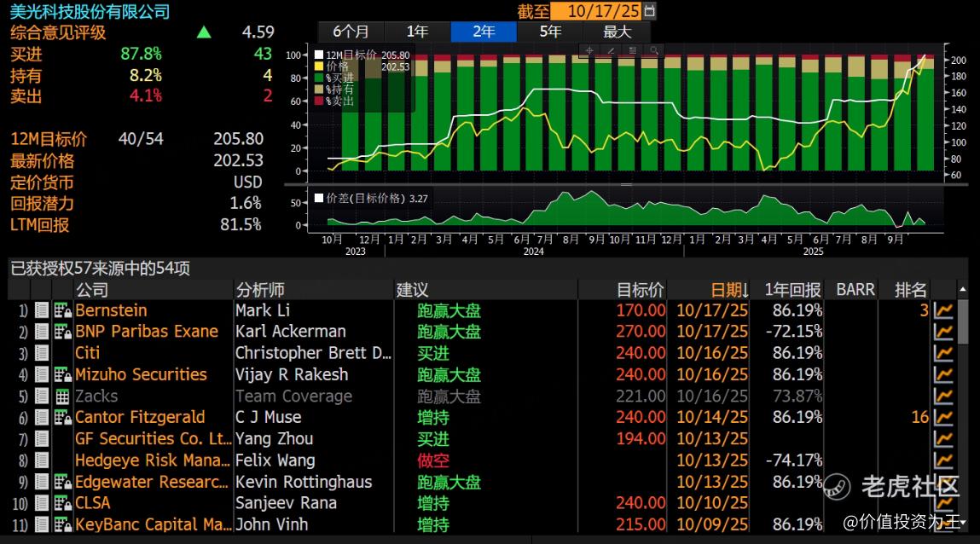Sort table by 公司 column header

coord(154,290)
